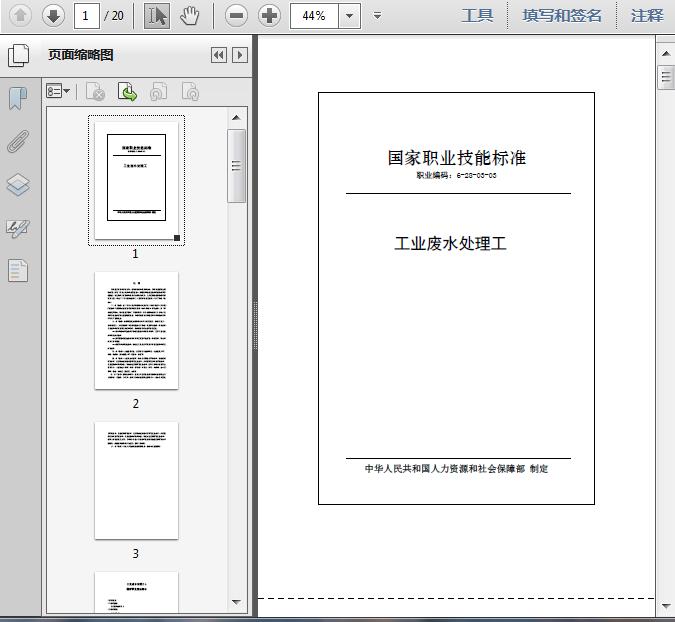Activate the text selection cursor tool
Image resolution: width=675 pixels, height=622 pixels.
click(157, 16)
